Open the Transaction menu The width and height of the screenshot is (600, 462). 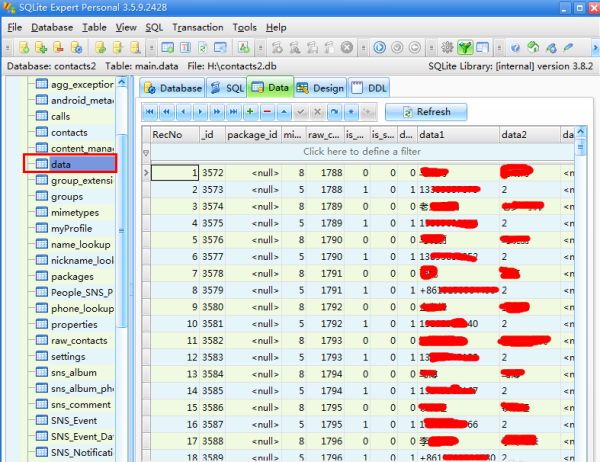click(198, 28)
